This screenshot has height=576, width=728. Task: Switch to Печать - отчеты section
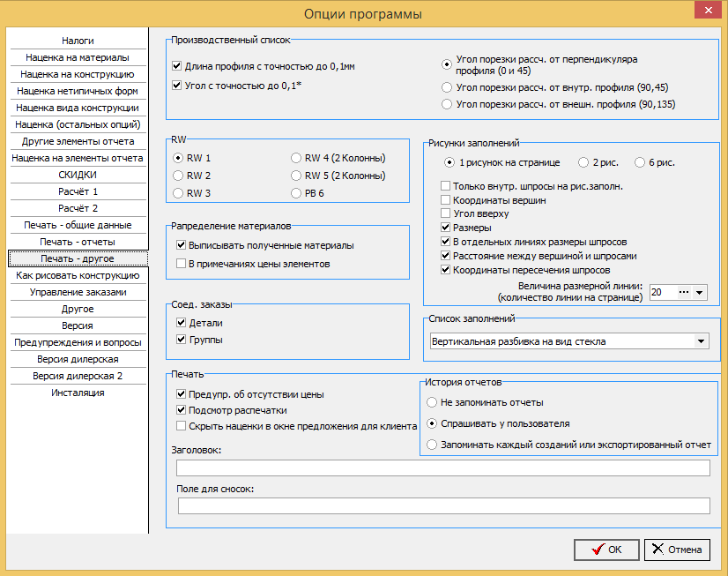click(x=78, y=242)
